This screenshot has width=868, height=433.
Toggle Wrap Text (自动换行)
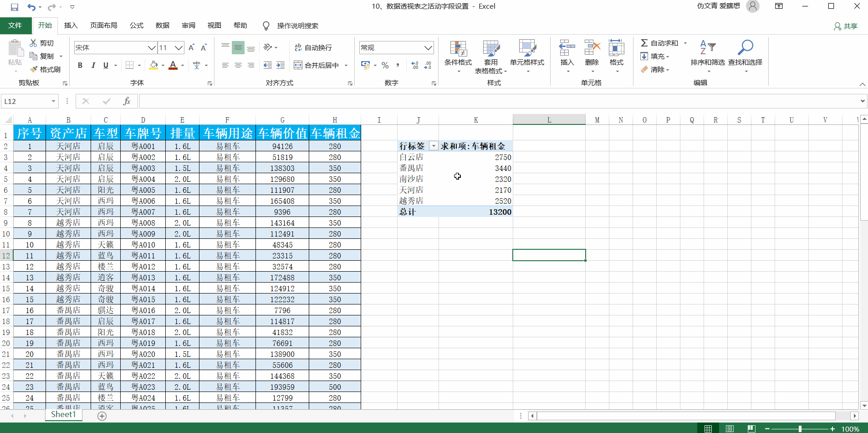[x=313, y=47]
